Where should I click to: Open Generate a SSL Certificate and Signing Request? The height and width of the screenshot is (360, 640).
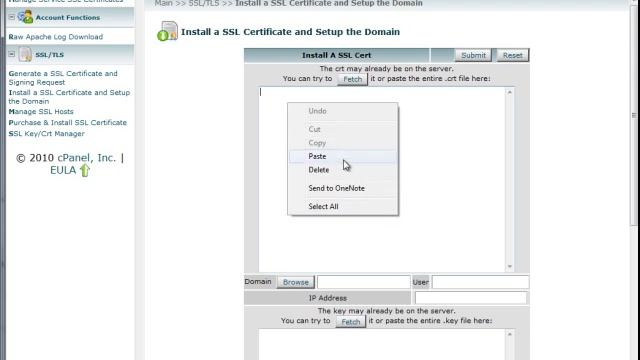pos(63,78)
